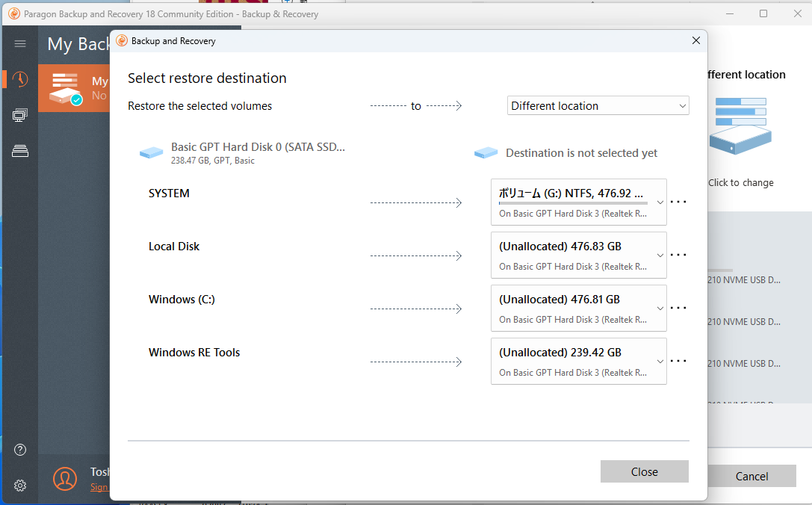This screenshot has width=812, height=505.
Task: Open more options for SYSTEM destination
Action: [678, 202]
